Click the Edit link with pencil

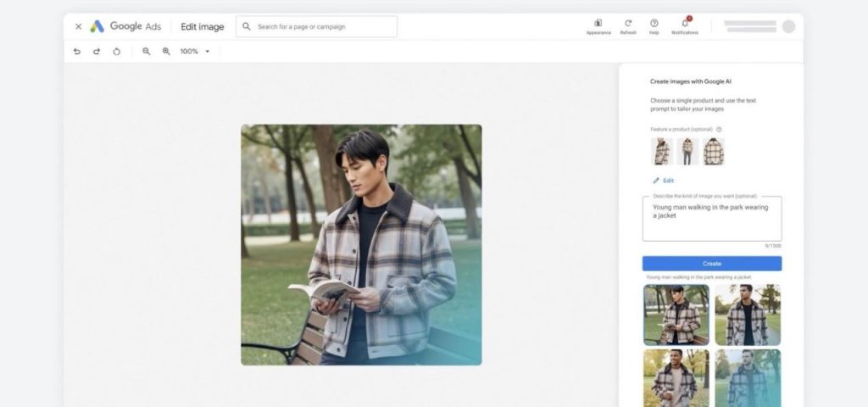coord(664,181)
